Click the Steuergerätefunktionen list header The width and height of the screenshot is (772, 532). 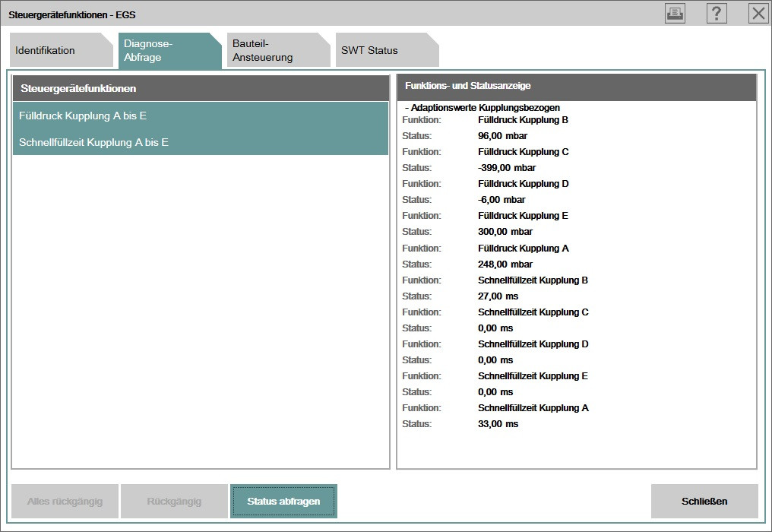coord(200,88)
